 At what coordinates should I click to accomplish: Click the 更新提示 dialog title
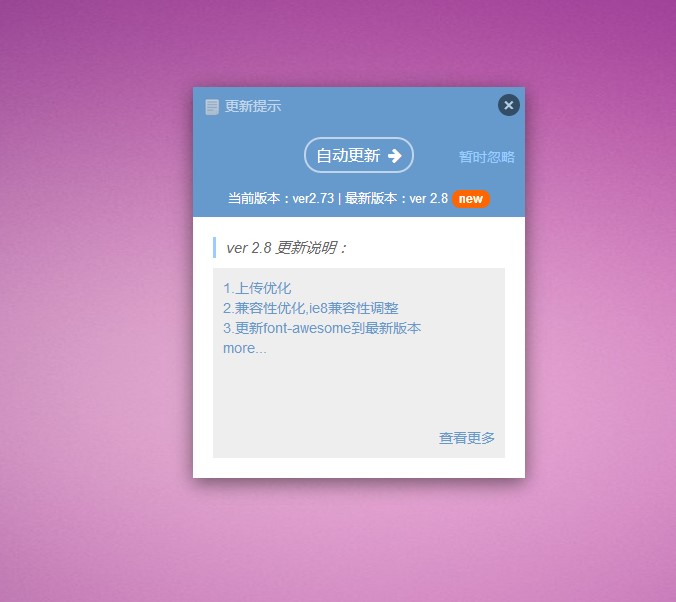coord(253,106)
